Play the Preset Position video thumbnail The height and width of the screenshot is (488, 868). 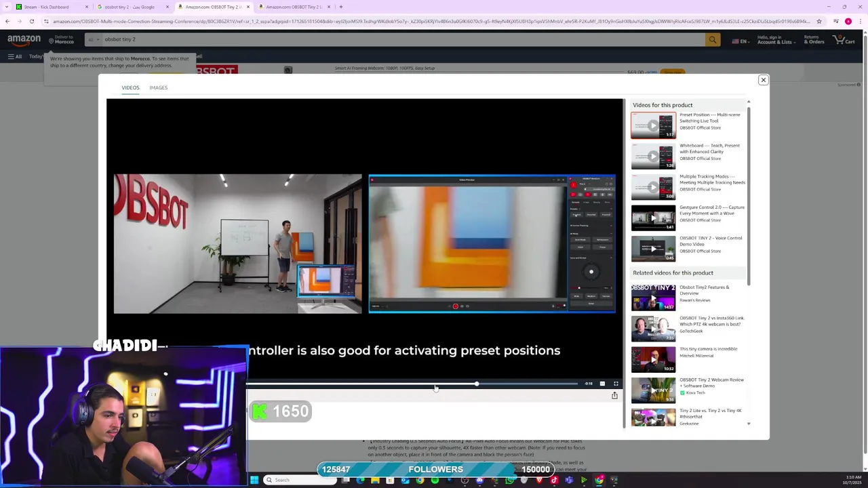tap(653, 125)
